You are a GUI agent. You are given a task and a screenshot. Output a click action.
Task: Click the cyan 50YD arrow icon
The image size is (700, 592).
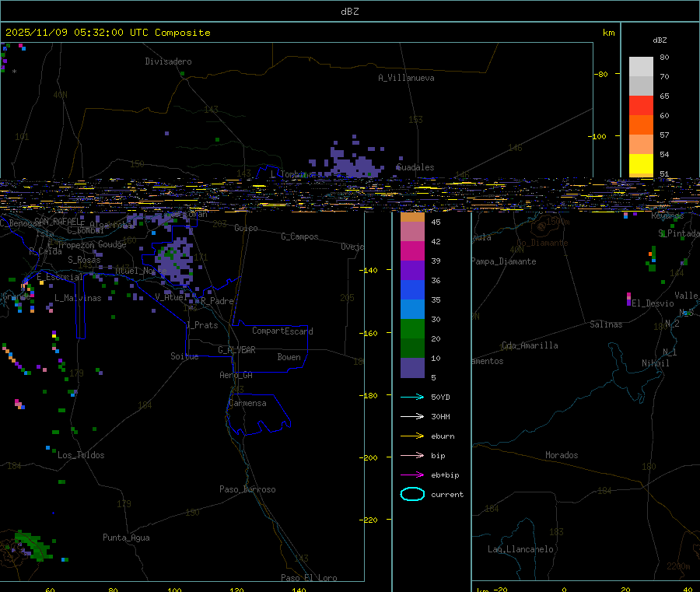tap(412, 397)
